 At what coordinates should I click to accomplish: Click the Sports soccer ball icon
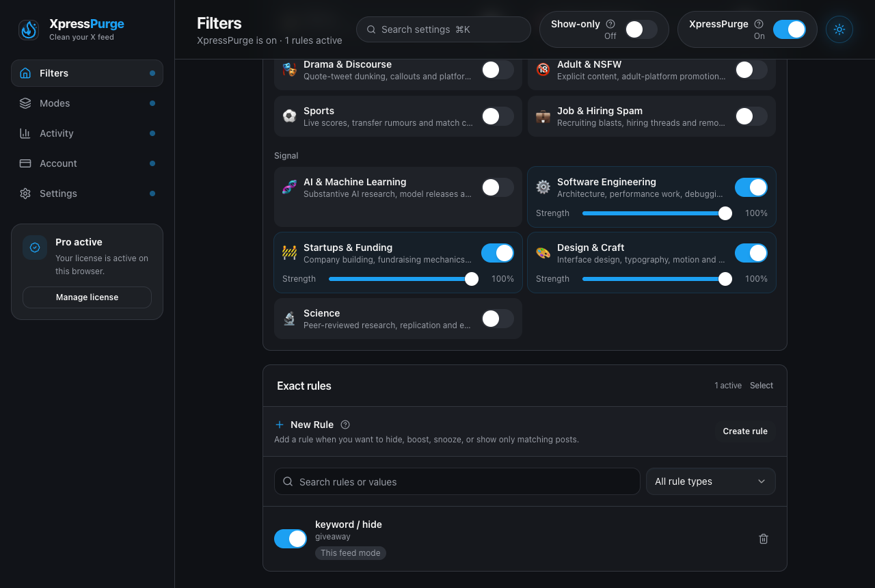(x=290, y=116)
